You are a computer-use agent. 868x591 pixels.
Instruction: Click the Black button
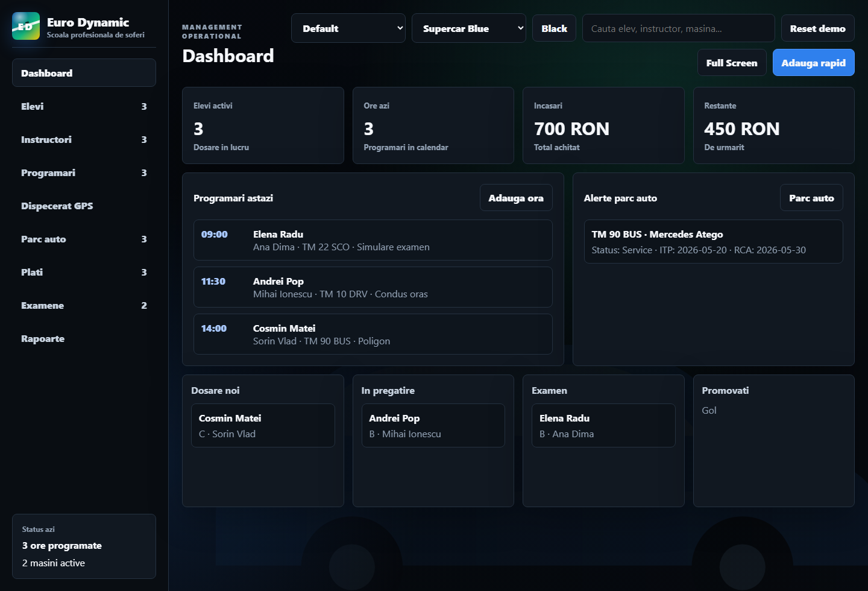[554, 28]
